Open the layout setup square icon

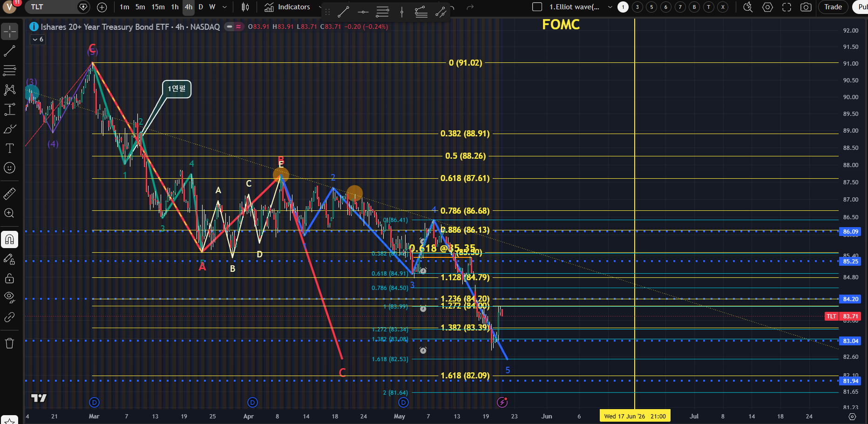coord(537,7)
